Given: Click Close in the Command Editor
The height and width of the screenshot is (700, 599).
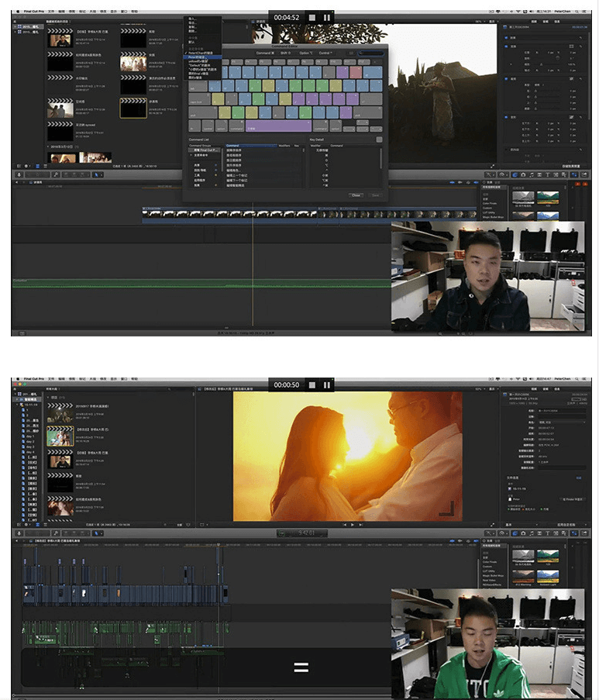Looking at the screenshot, I should 356,195.
